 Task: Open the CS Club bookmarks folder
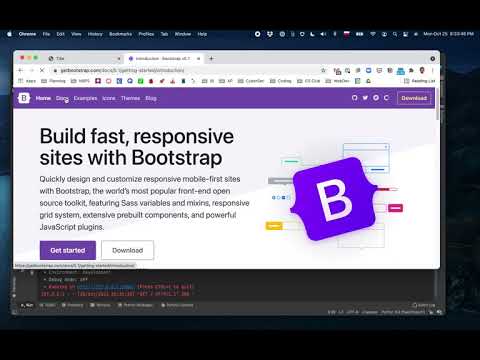[309, 81]
